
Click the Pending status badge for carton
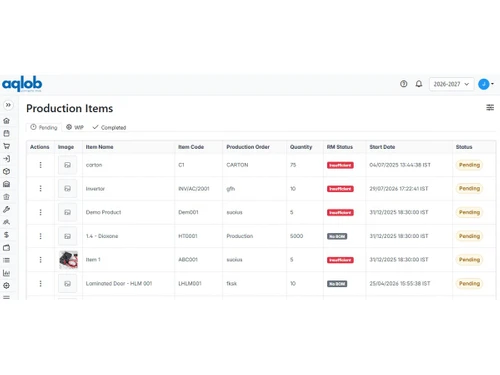point(469,165)
